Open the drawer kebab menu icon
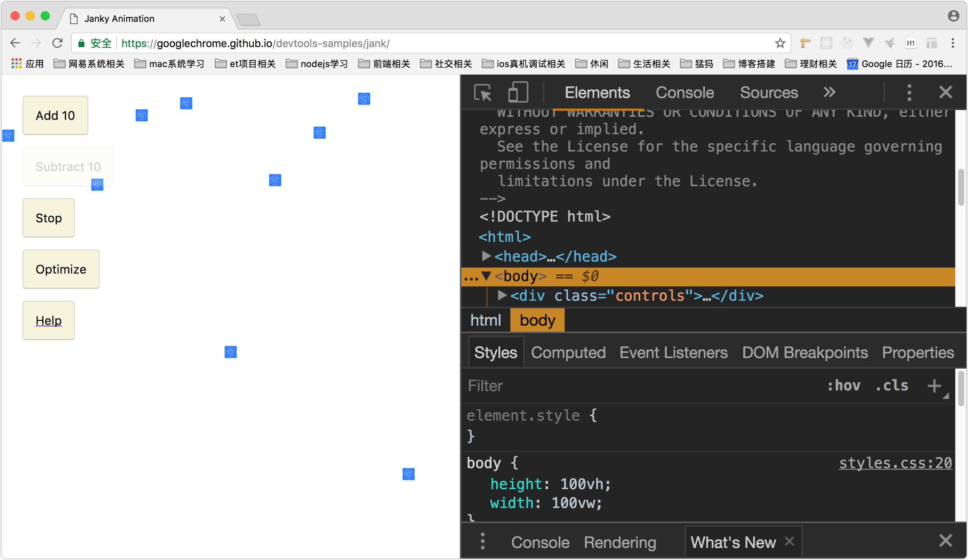 [482, 542]
